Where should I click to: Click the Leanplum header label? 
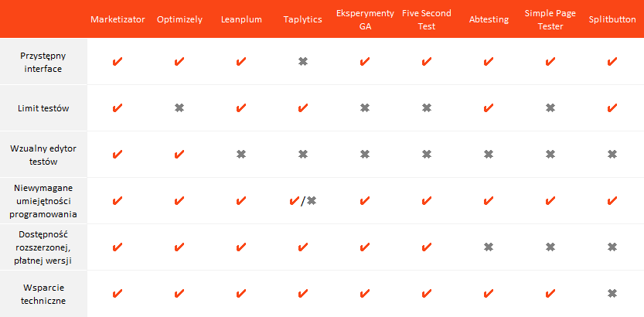(x=241, y=19)
